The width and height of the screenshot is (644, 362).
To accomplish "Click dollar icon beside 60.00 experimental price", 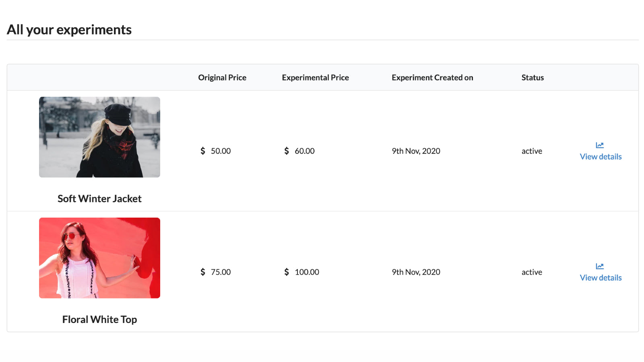I will tap(287, 151).
